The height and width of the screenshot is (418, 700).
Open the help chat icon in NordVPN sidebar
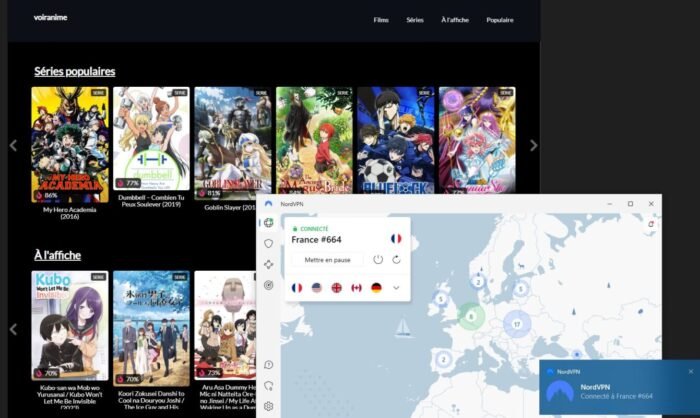268,365
